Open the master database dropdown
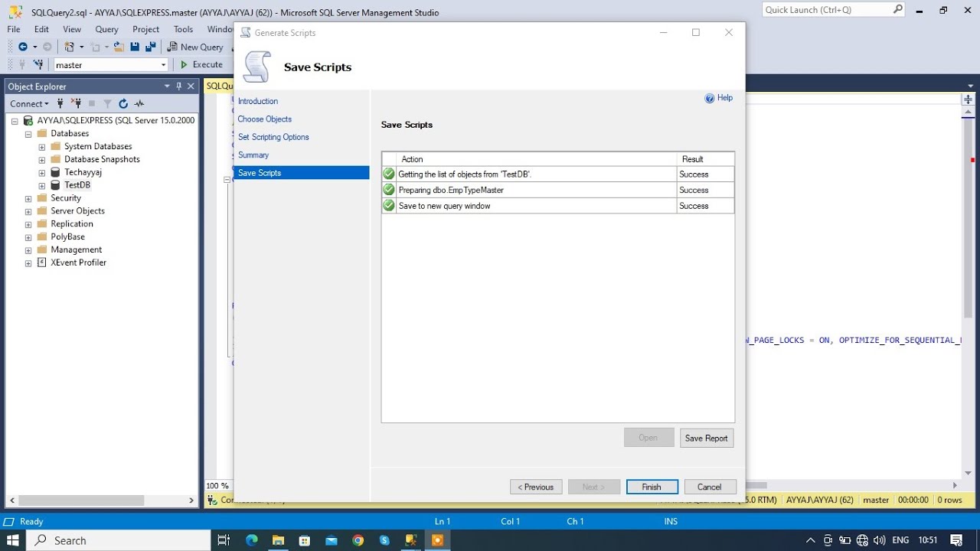The image size is (980, 551). coord(164,65)
